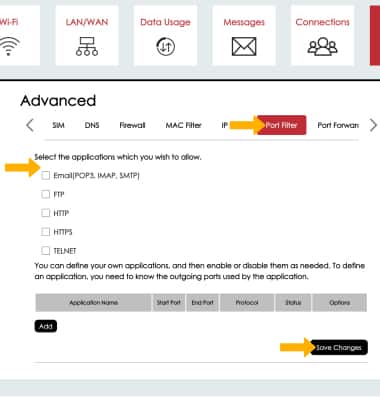
Task: Open the LAN/WAN network icon tile
Action: coord(87,46)
